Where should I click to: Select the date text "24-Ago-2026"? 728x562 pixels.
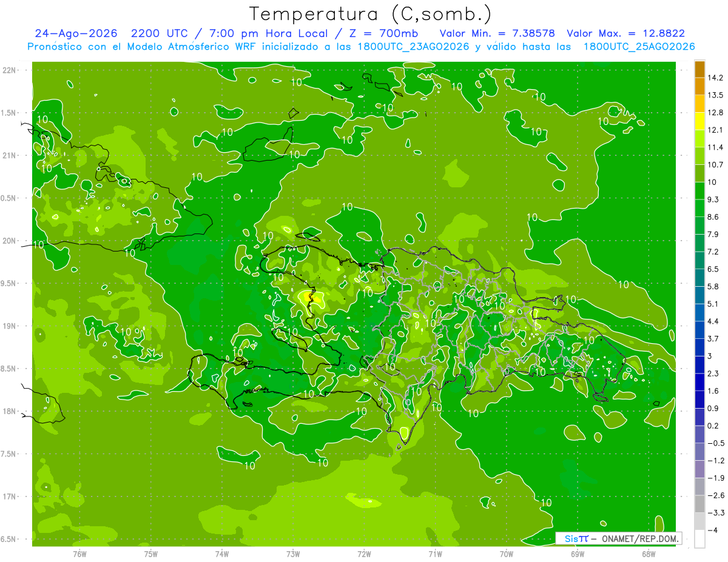(x=76, y=34)
